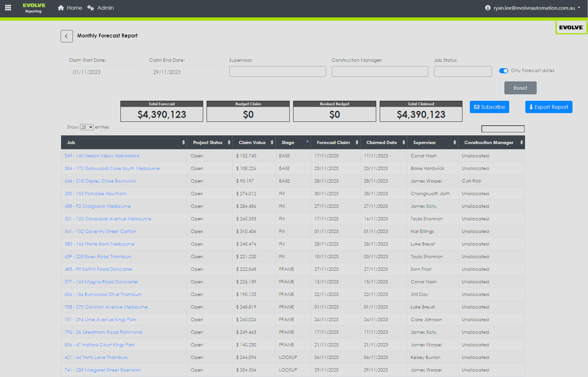Click the Export Report button
The height and width of the screenshot is (377, 588).
549,107
